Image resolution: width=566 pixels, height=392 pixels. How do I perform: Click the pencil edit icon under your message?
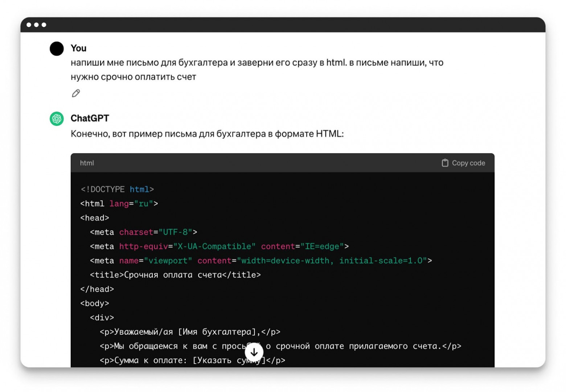click(x=75, y=93)
